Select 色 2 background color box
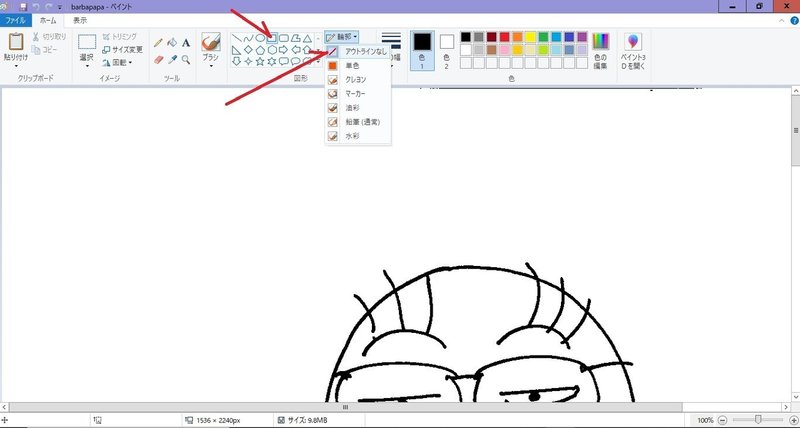 pyautogui.click(x=446, y=50)
